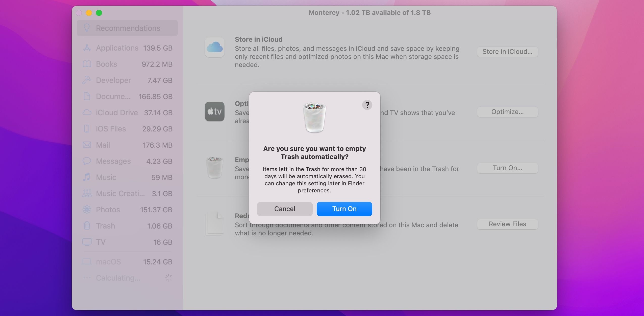644x316 pixels.
Task: Click the iCloud Drive sidebar icon
Action: [87, 112]
